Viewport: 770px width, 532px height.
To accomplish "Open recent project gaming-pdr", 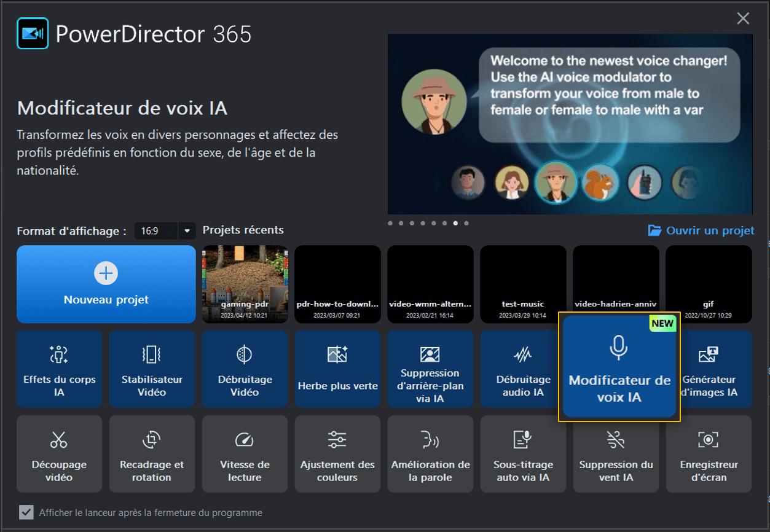I will click(x=245, y=284).
